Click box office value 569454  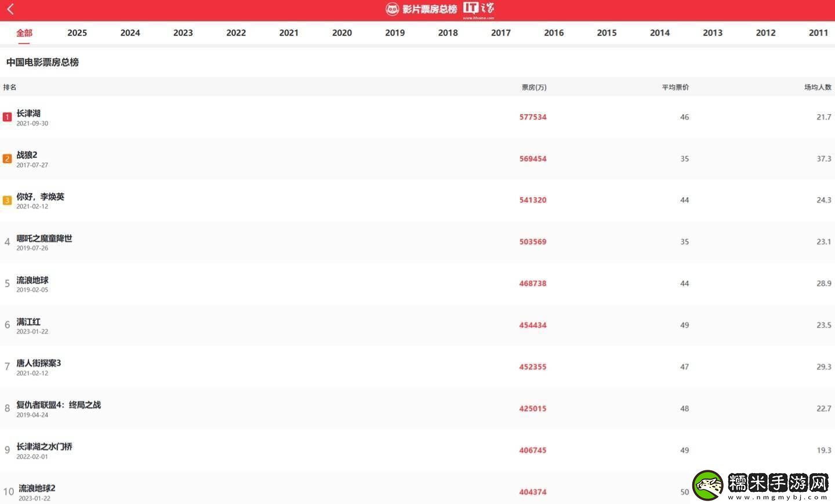click(533, 159)
